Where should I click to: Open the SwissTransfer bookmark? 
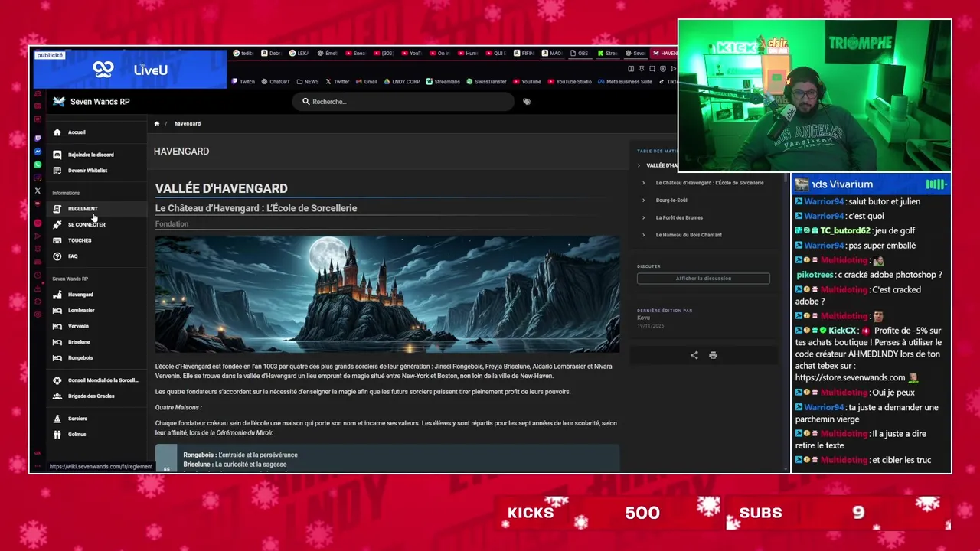click(486, 82)
